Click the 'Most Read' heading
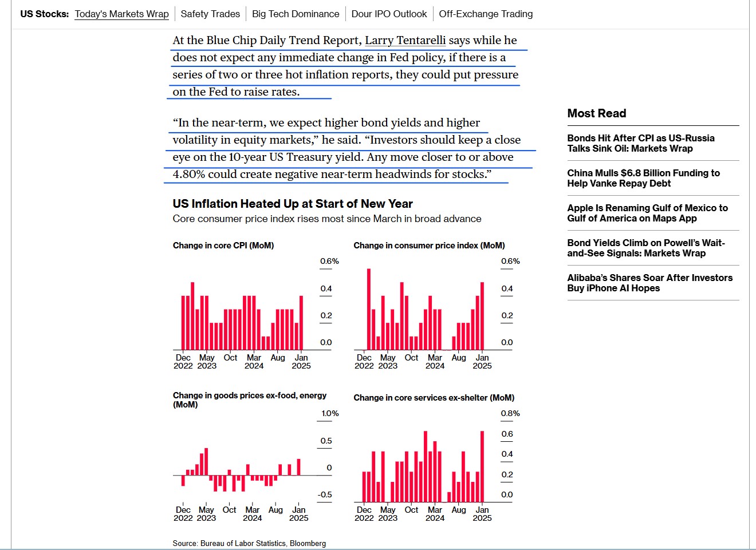This screenshot has width=756, height=550. tap(597, 113)
